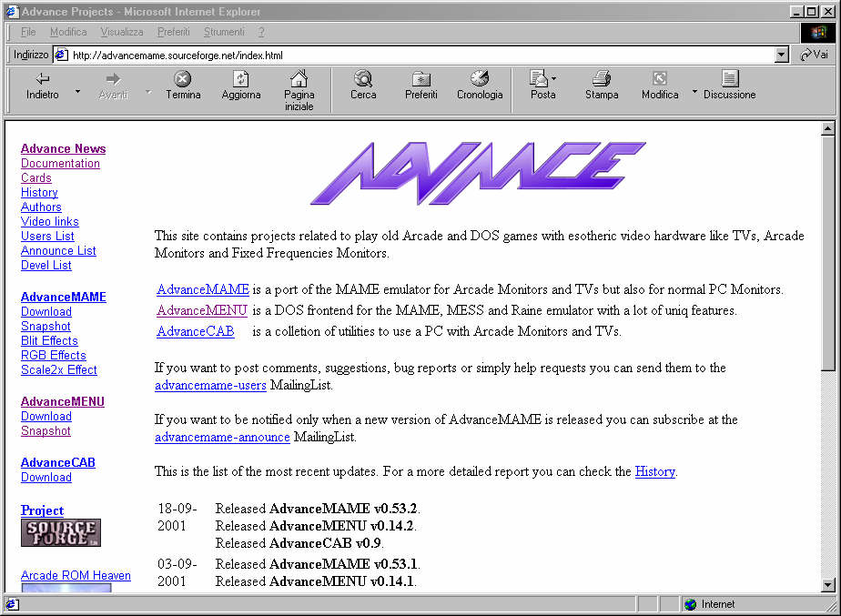Click the scrollbar up arrow
841x616 pixels.
(827, 128)
